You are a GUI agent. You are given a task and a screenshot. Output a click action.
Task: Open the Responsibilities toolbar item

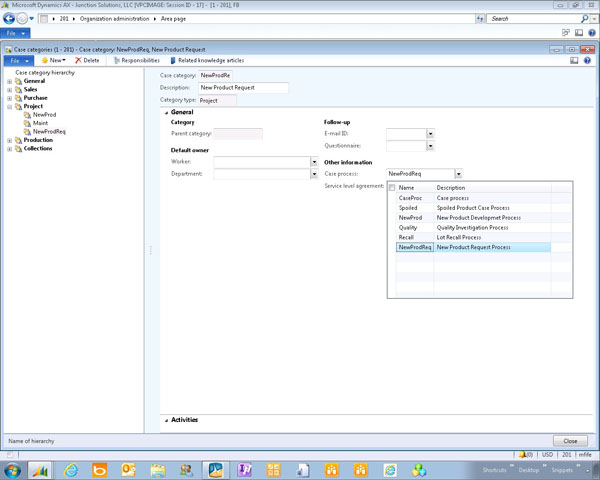coord(135,60)
